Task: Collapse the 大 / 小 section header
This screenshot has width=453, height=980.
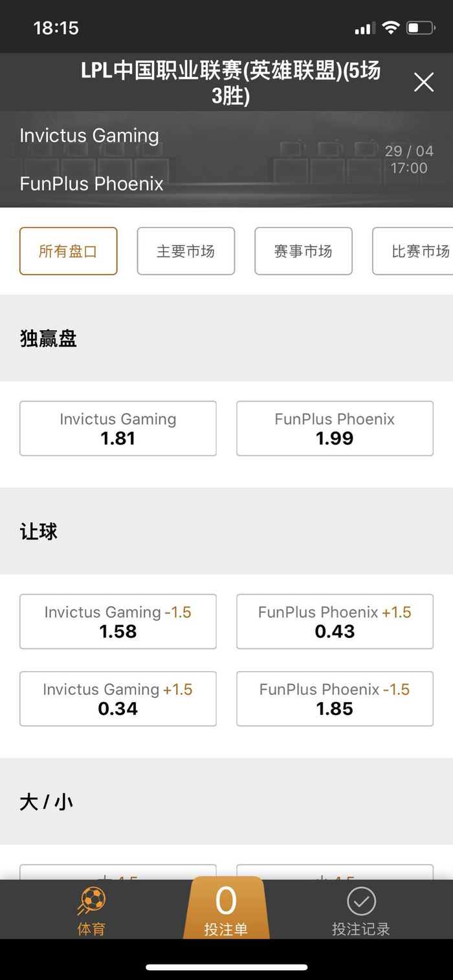Action: coord(226,802)
